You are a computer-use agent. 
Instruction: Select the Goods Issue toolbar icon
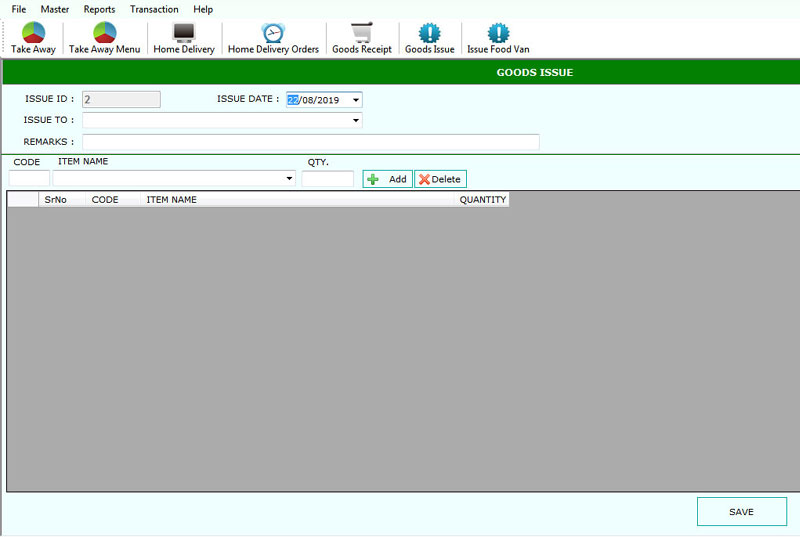point(429,33)
